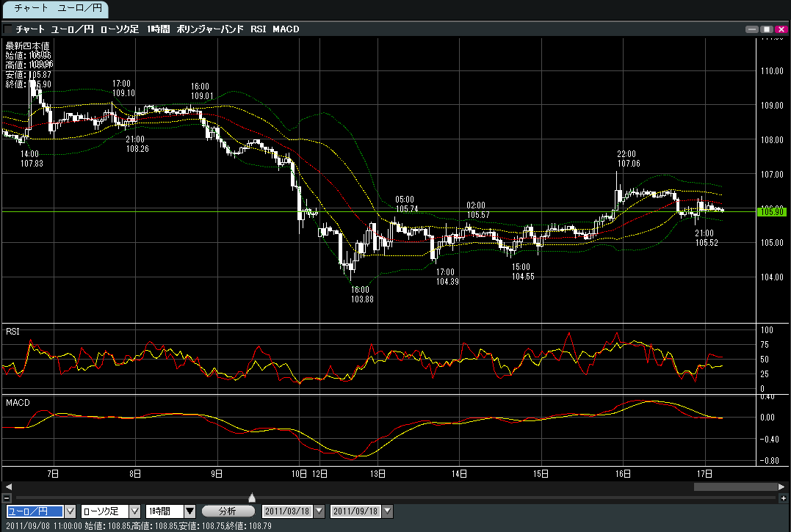Click the zoom slider handle

(252, 498)
